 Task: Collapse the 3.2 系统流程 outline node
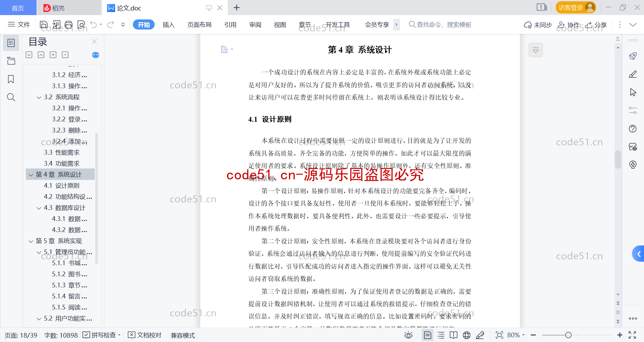(39, 97)
